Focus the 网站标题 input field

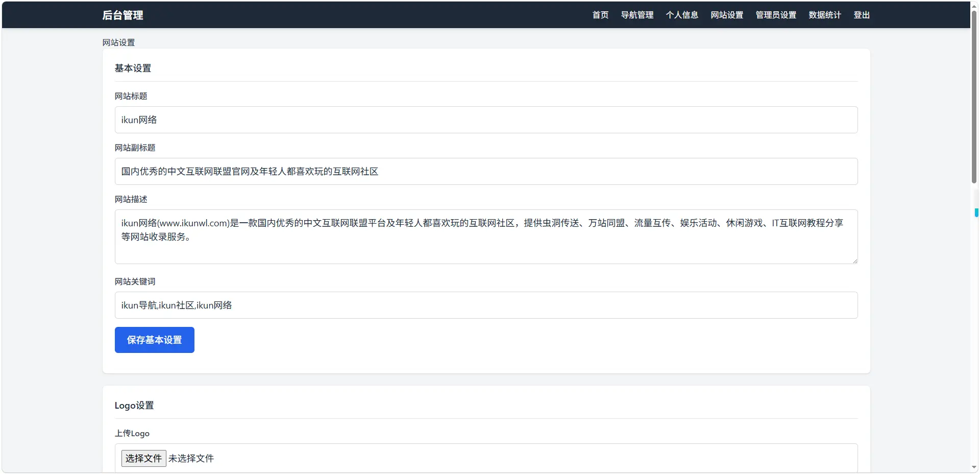(x=486, y=120)
